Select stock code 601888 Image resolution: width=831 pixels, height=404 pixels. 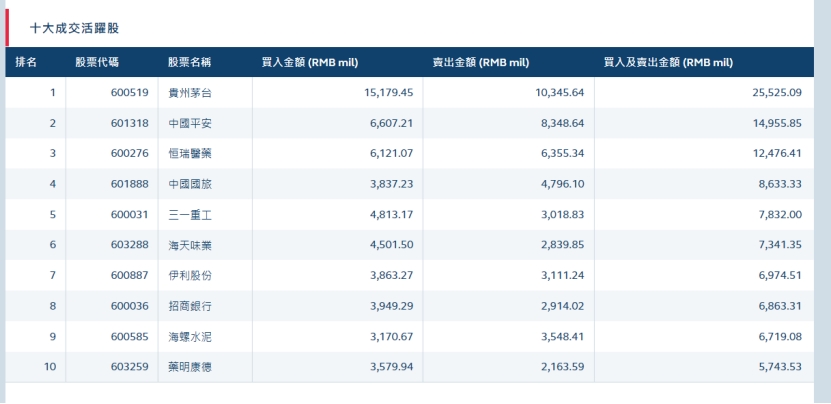tap(130, 184)
